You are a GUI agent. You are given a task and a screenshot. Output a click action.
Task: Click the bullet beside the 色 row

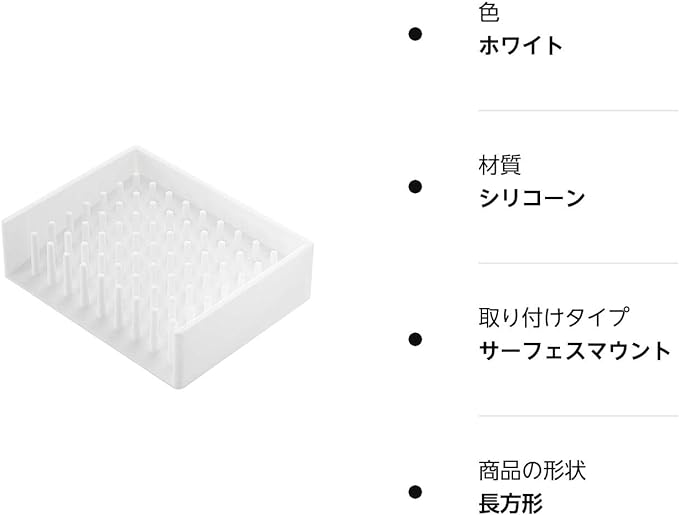point(415,33)
